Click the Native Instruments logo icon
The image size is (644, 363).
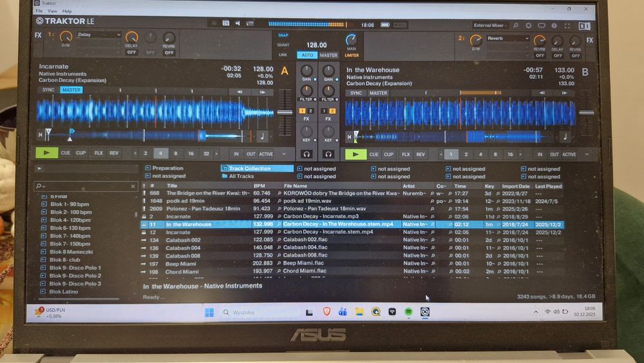pos(585,26)
